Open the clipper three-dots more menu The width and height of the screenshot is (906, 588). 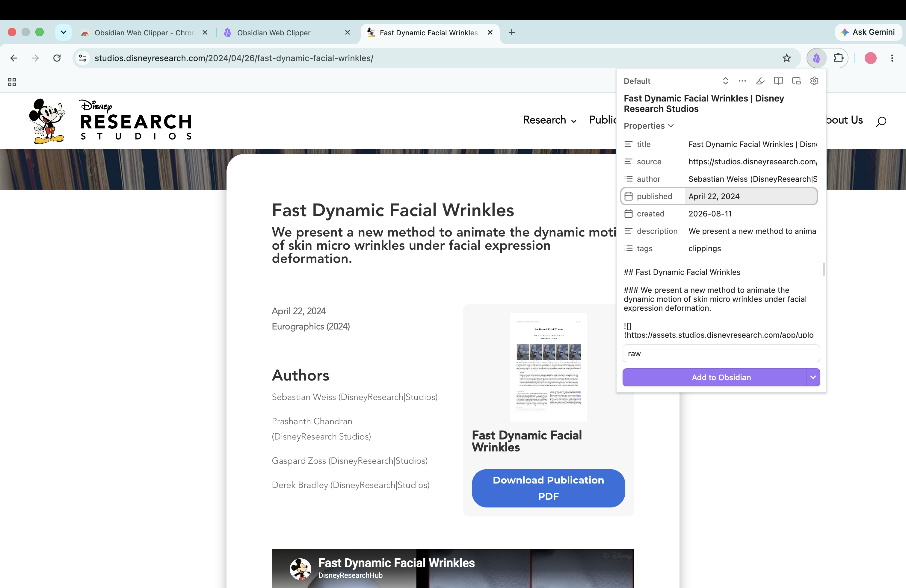[x=742, y=81]
